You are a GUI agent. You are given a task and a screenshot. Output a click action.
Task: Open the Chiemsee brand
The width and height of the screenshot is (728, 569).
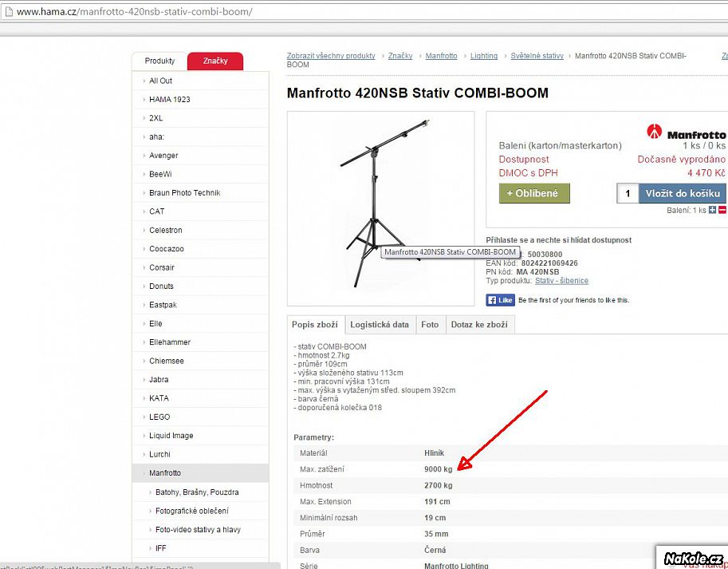pyautogui.click(x=167, y=361)
